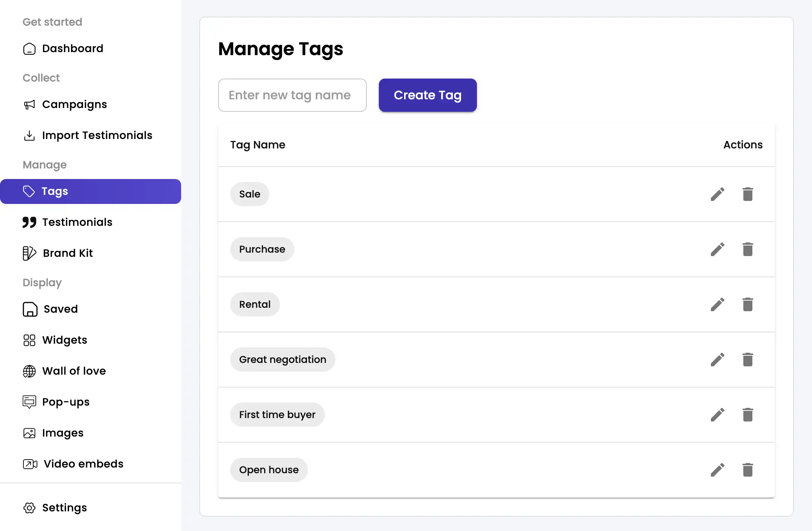Open Settings using the gear icon
The height and width of the screenshot is (531, 812).
[x=29, y=508]
